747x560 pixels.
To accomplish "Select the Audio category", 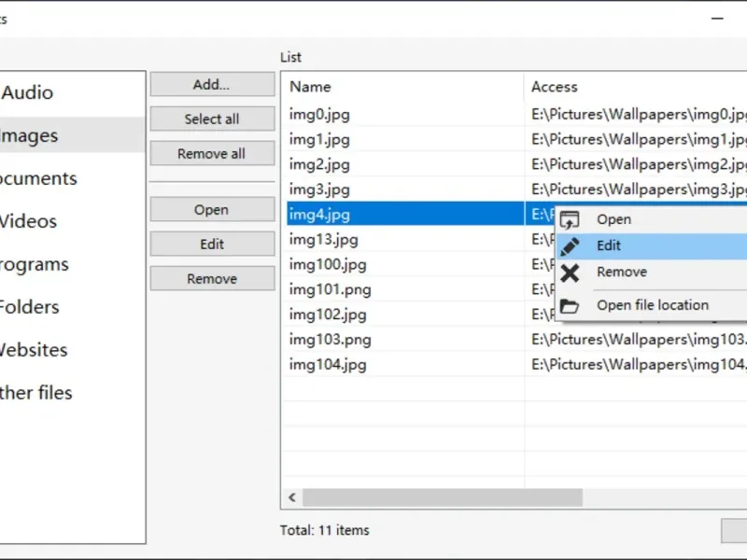I will point(73,92).
